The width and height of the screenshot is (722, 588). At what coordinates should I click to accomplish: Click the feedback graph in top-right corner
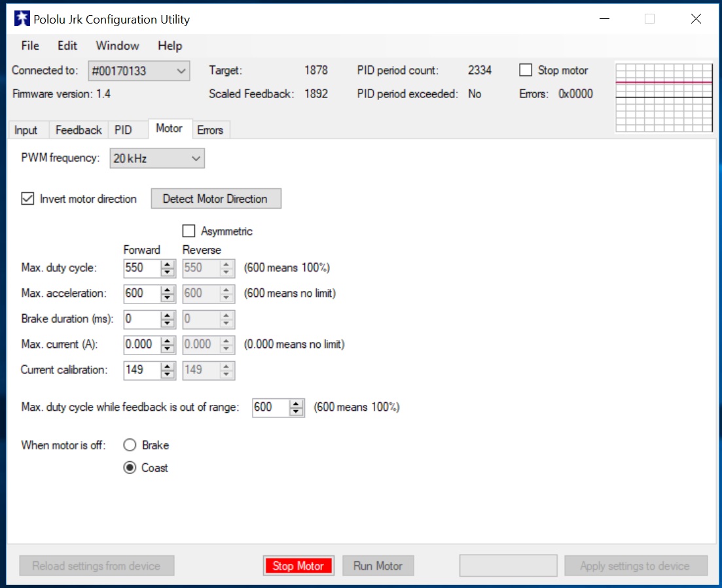tap(664, 97)
